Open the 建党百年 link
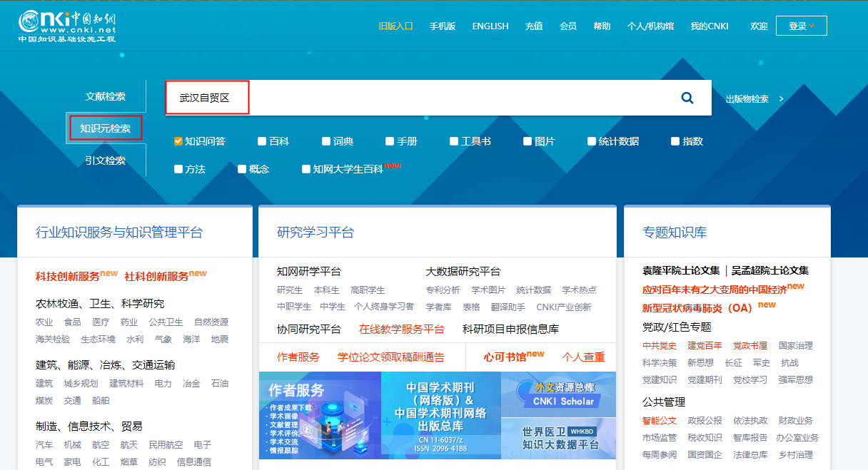Image resolution: width=868 pixels, height=470 pixels. click(705, 345)
